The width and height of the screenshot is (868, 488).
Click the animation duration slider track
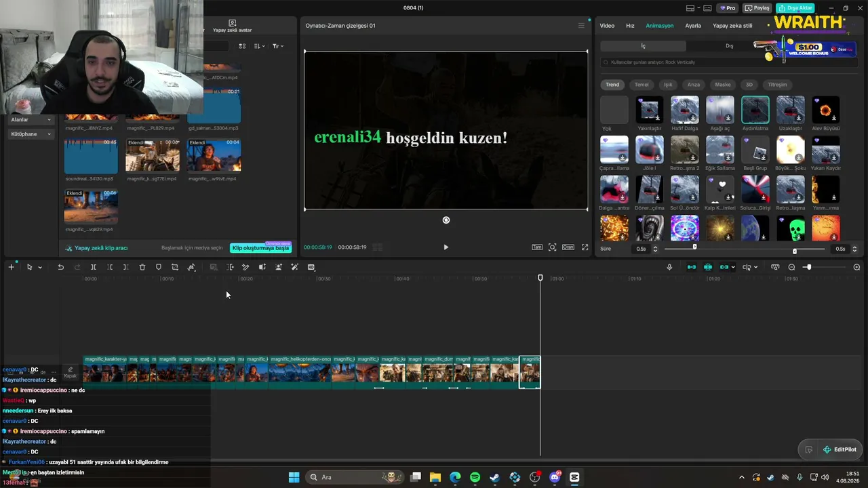744,249
